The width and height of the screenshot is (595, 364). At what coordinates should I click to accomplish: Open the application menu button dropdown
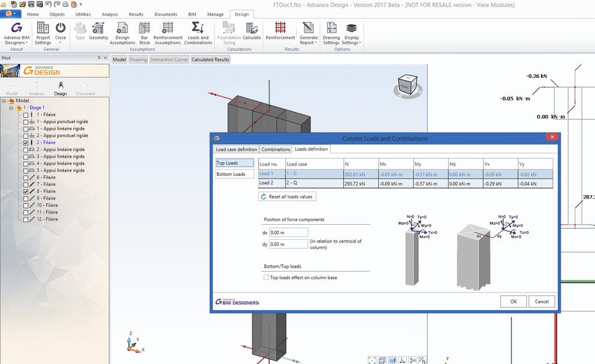pyautogui.click(x=10, y=14)
